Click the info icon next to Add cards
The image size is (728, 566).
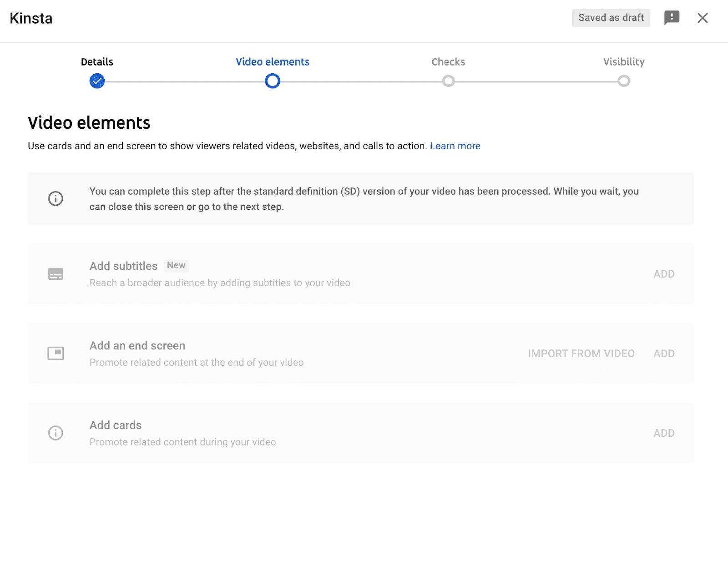[55, 433]
